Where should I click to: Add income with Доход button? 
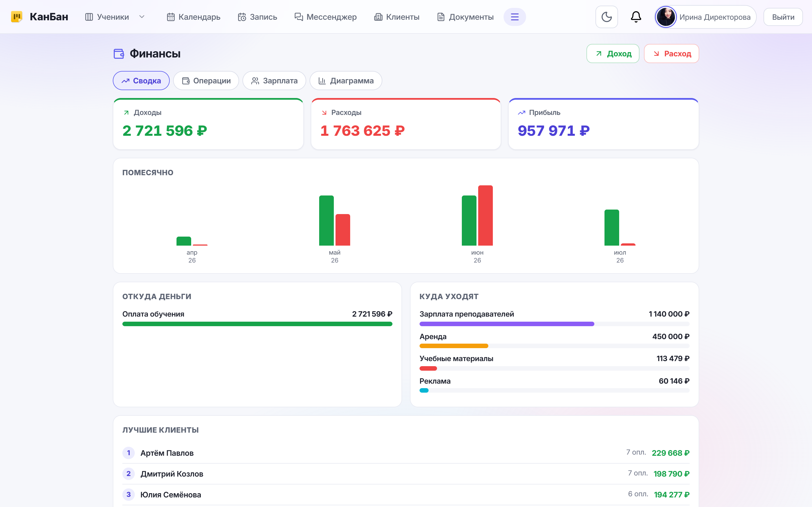(x=613, y=54)
